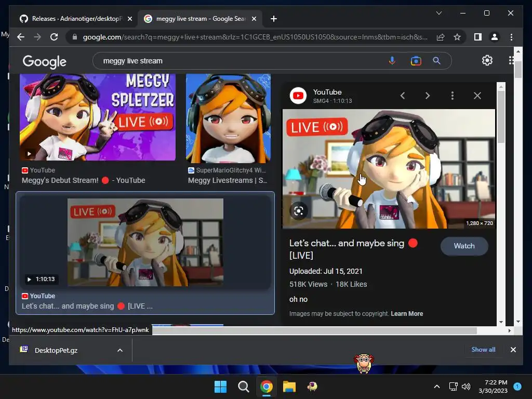Image resolution: width=532 pixels, height=399 pixels.
Task: Click Chrome icon in taskbar
Action: pyautogui.click(x=267, y=387)
